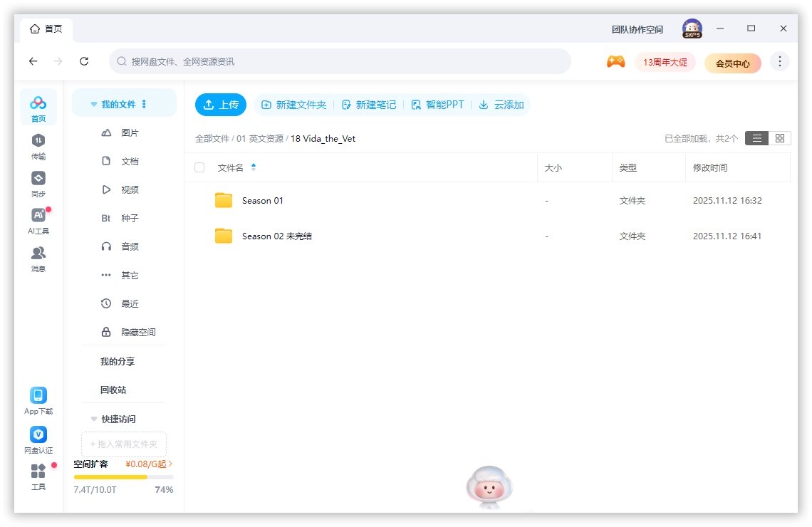Viewport: 812px width, 527px height.
Task: Select the 同步 (Sync) sidebar icon
Action: pos(38,178)
